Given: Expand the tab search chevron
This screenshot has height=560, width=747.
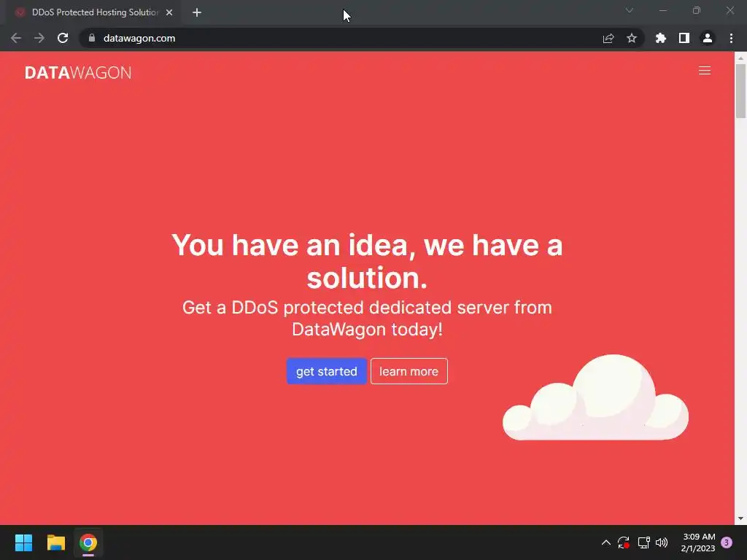Looking at the screenshot, I should click(630, 10).
